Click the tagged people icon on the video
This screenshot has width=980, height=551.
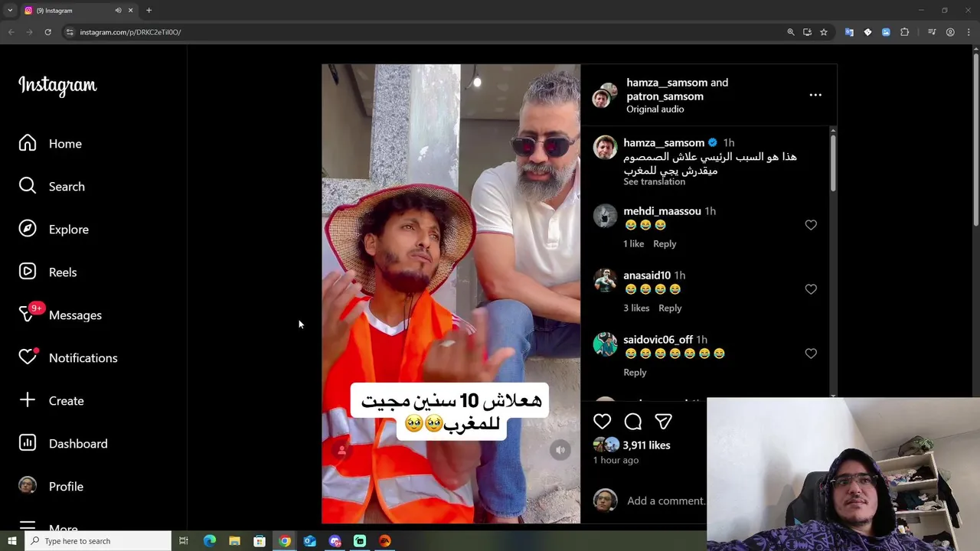tap(341, 450)
